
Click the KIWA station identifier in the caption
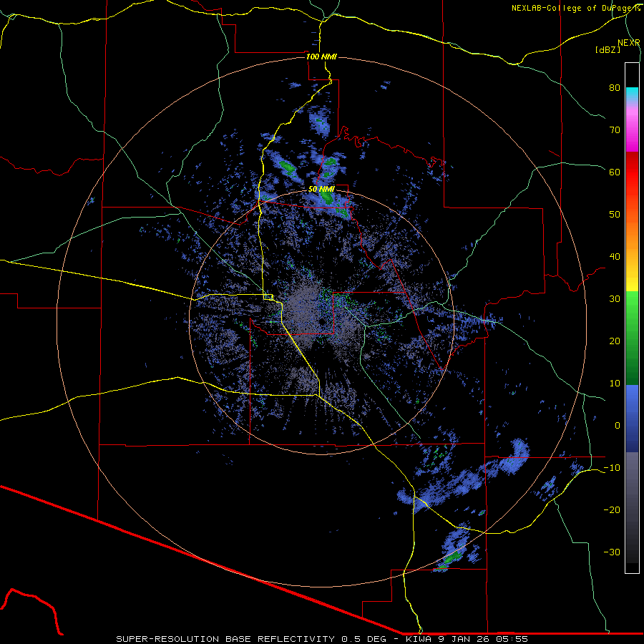click(420, 639)
